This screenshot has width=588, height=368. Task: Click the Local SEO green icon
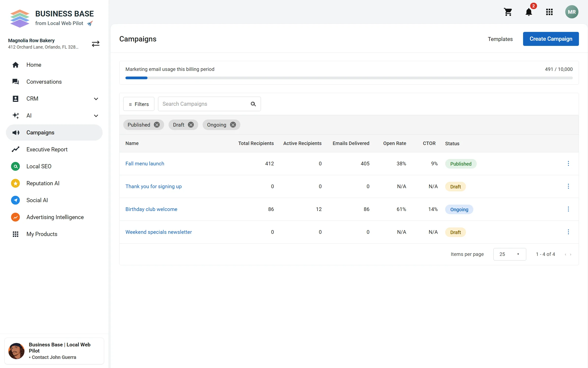tap(15, 166)
